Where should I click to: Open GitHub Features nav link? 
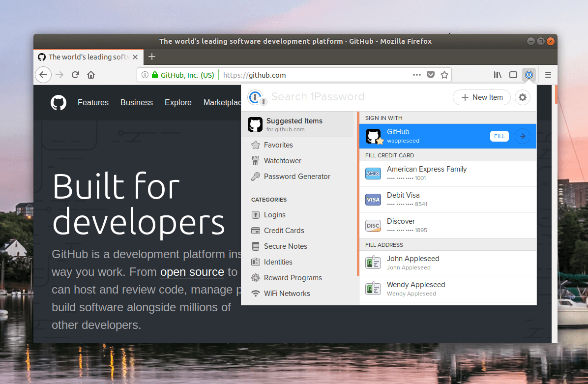(93, 102)
